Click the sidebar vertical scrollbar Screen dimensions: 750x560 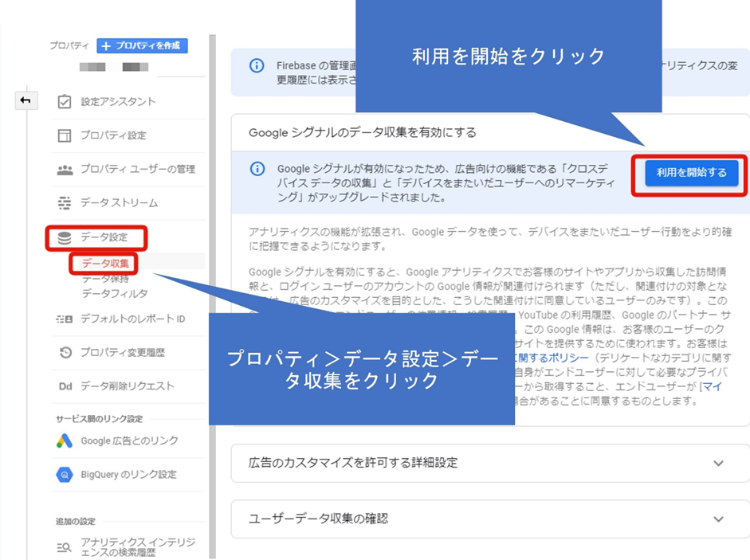click(x=212, y=296)
